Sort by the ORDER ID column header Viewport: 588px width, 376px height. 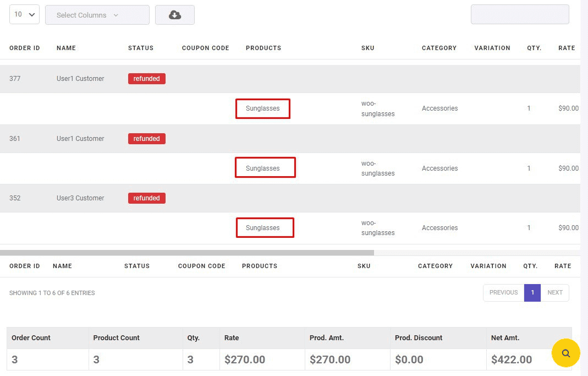[24, 48]
